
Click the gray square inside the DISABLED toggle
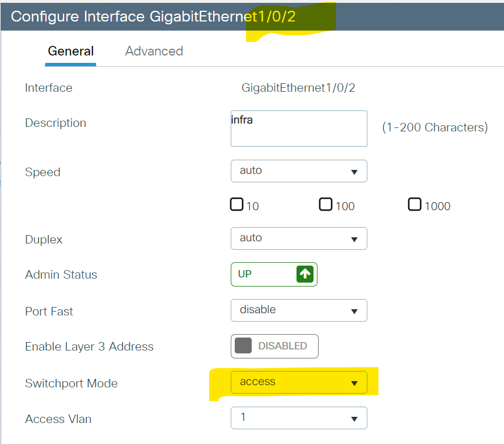[243, 346]
